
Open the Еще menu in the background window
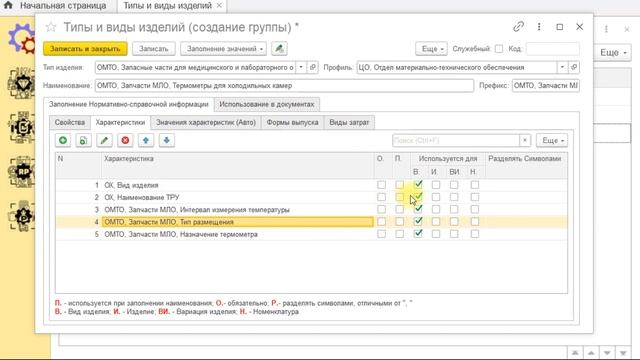point(613,53)
